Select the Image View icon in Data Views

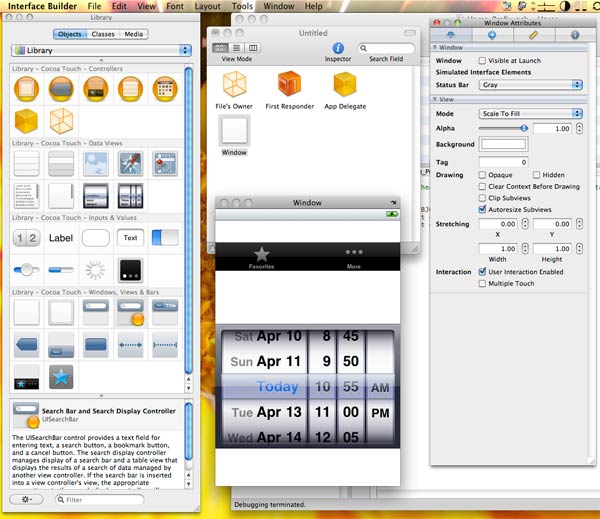96,163
